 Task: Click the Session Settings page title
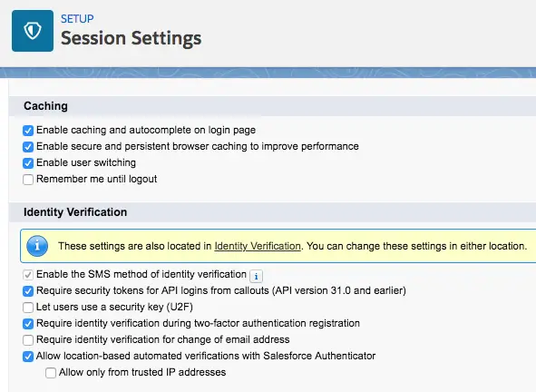tap(132, 38)
